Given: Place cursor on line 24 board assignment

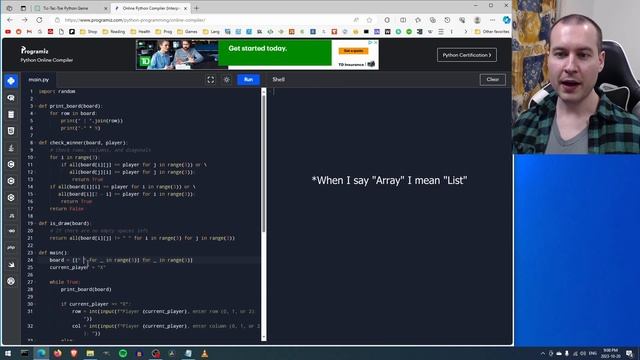Looking at the screenshot, I should click(x=121, y=260).
